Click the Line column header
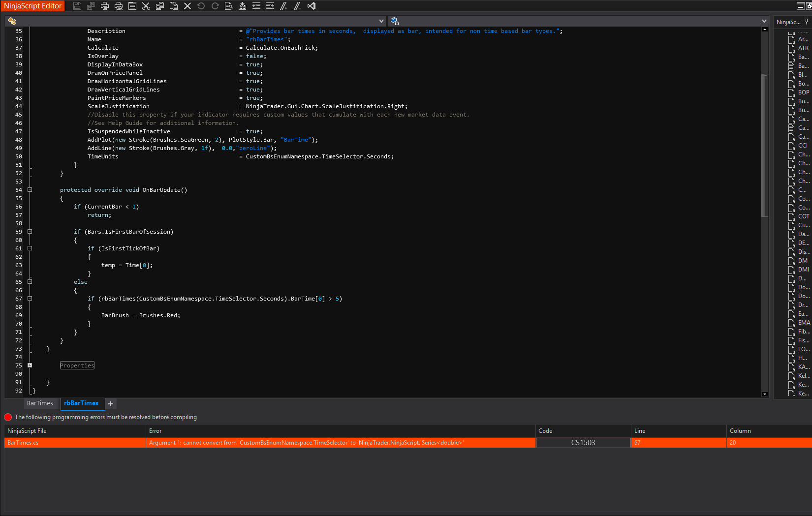This screenshot has width=812, height=516. [679, 431]
